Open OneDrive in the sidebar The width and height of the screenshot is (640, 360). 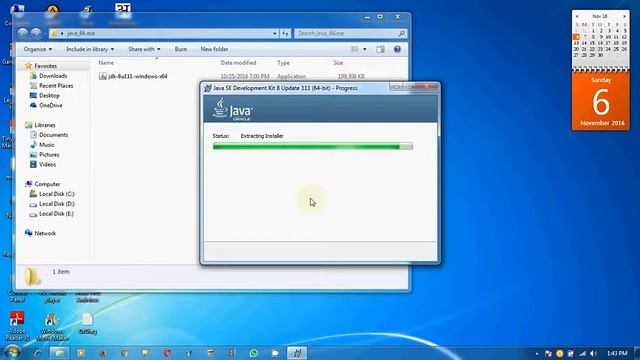tap(46, 105)
